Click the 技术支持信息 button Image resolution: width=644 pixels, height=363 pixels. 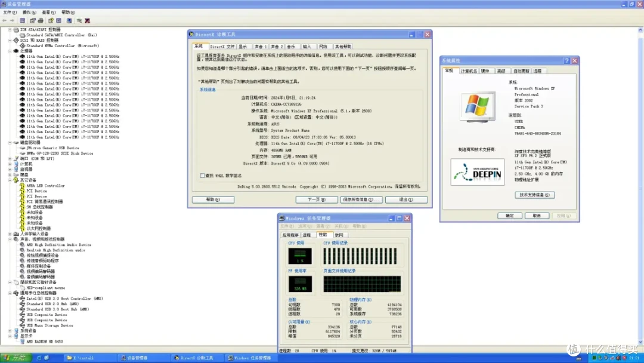point(535,195)
